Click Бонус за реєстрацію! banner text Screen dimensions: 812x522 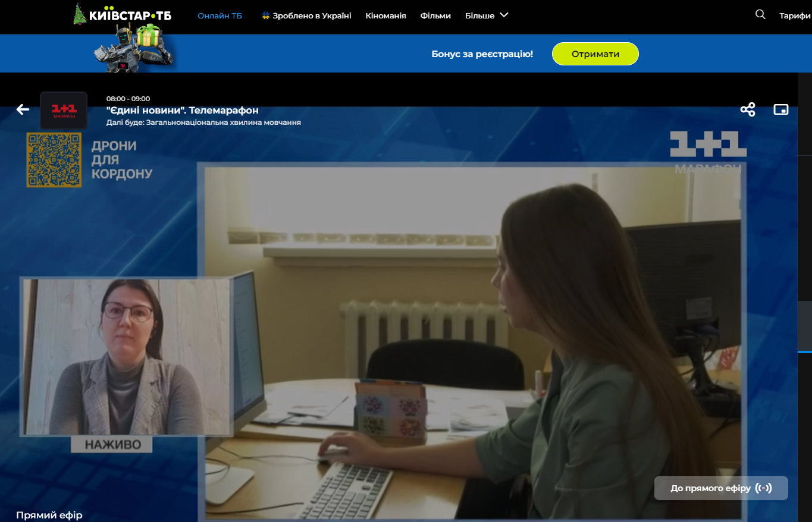point(482,54)
